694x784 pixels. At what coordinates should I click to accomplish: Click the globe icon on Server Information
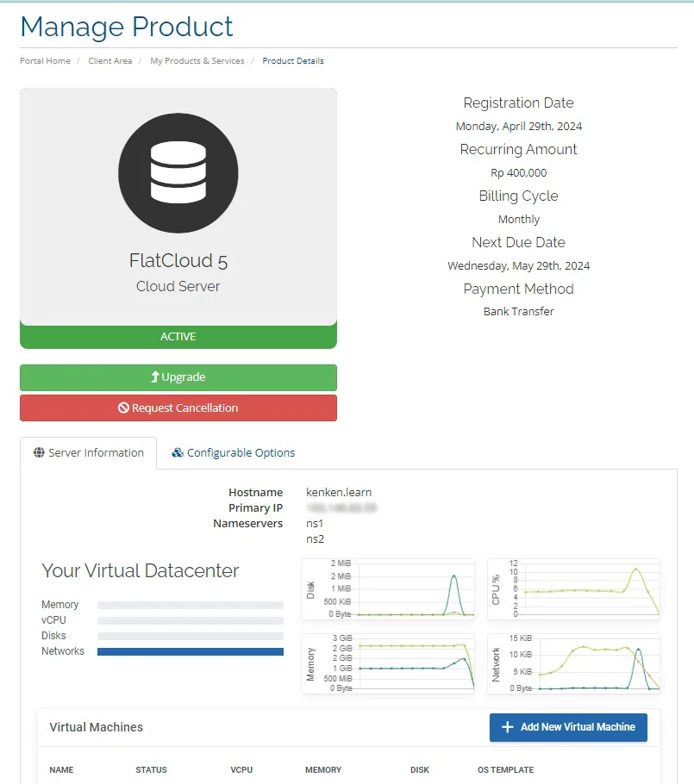tap(39, 453)
